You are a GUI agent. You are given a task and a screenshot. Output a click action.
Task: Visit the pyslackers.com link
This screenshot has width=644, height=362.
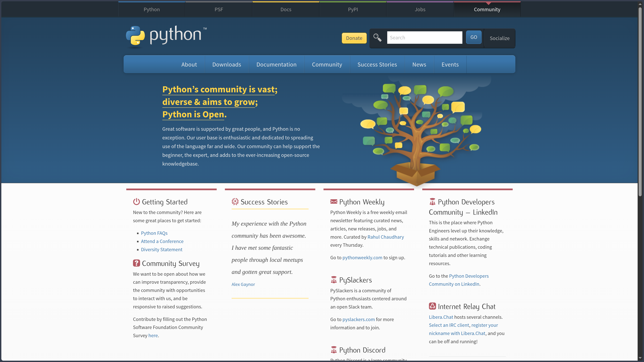(x=359, y=319)
